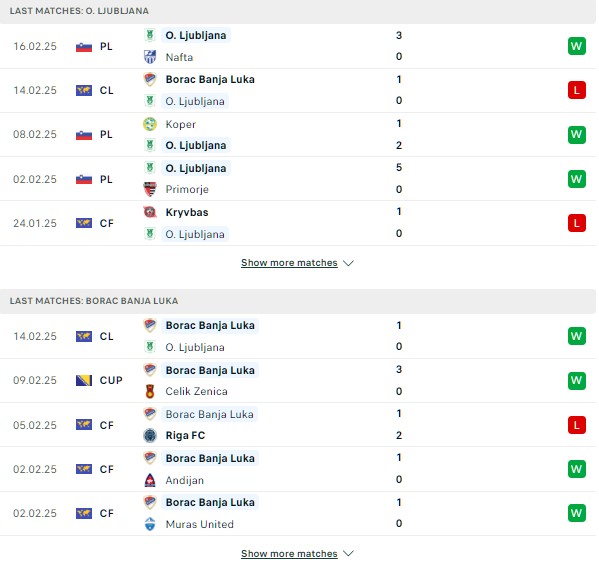Screen dimensions: 599x574
Task: Open the Last Matches: Borac Banja Luka header
Action: [x=298, y=301]
